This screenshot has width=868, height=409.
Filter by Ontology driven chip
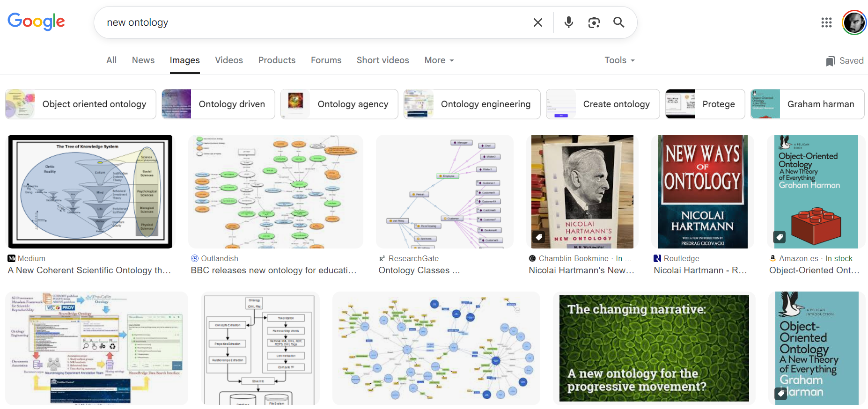tap(218, 104)
